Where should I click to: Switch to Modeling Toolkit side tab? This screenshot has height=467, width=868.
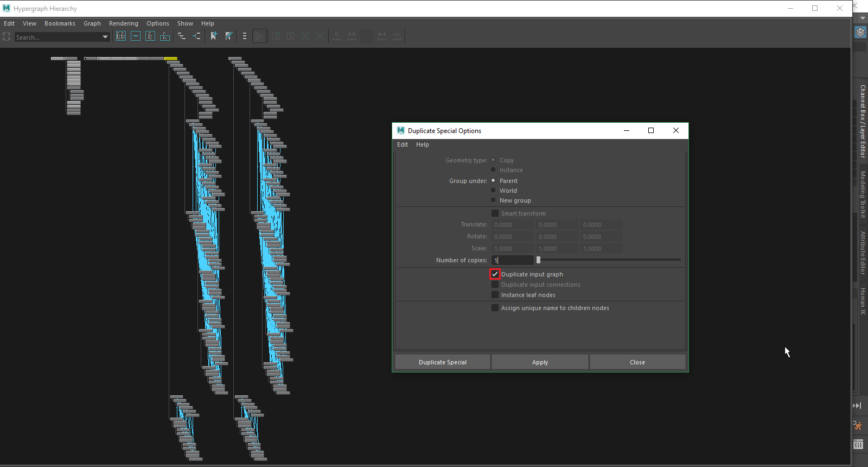863,194
